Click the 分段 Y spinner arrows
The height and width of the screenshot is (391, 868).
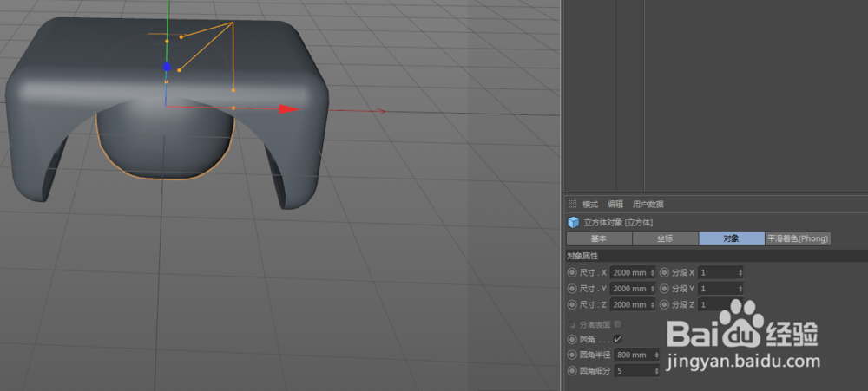click(740, 289)
